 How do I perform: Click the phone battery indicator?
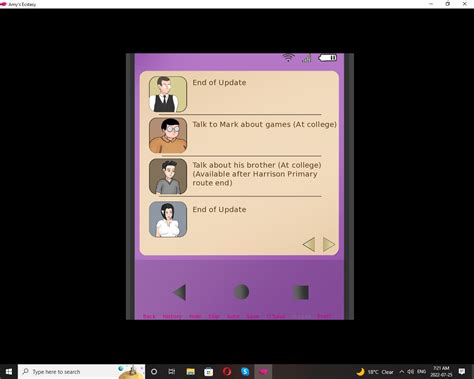pos(328,58)
